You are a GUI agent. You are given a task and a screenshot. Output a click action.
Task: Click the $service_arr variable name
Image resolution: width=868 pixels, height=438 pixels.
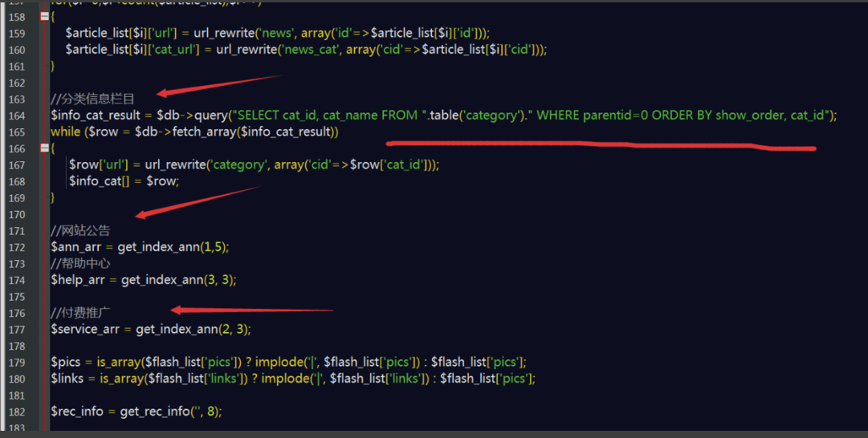coord(84,330)
